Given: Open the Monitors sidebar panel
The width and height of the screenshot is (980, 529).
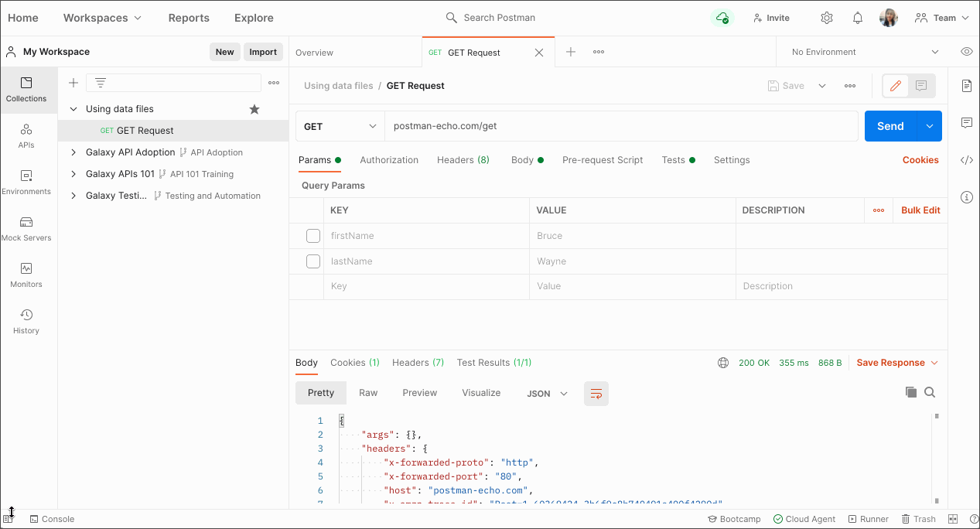Looking at the screenshot, I should [26, 275].
